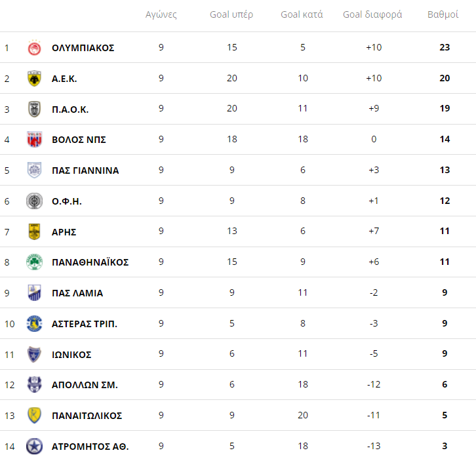Click the Ionikos shield crest
The height and width of the screenshot is (459, 476).
click(x=34, y=355)
